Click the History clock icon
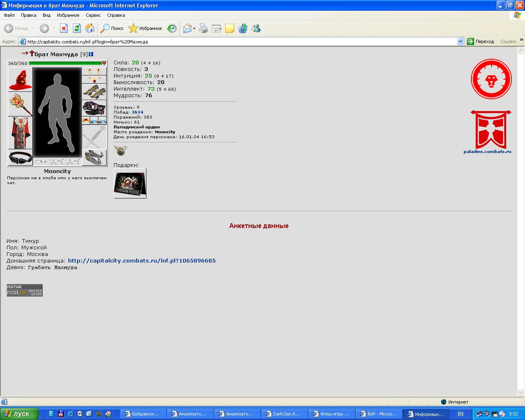 (x=172, y=28)
